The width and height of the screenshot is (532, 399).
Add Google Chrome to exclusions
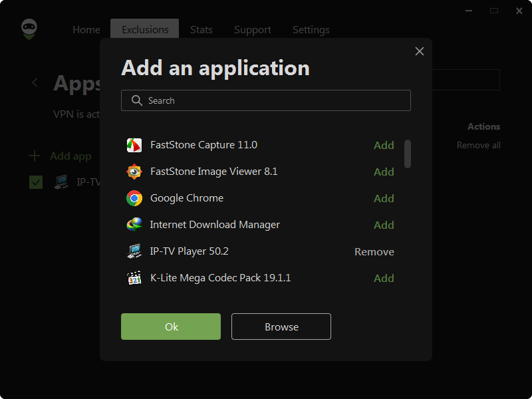click(x=384, y=198)
